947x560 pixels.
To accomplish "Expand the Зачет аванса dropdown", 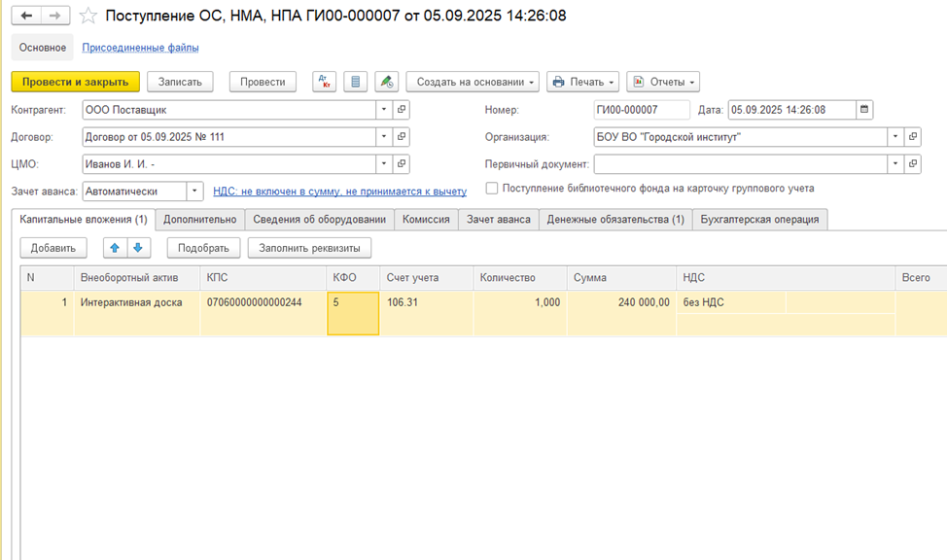I will tap(194, 192).
